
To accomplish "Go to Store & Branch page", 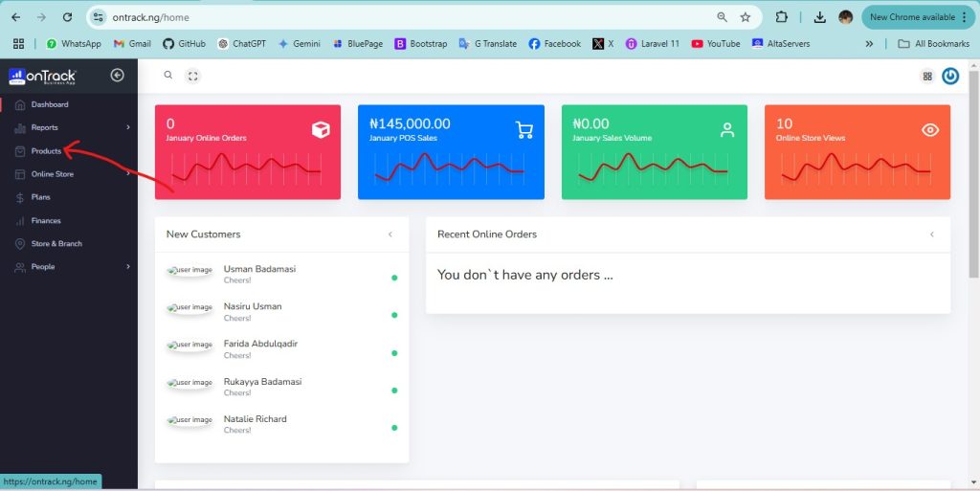I will (x=56, y=244).
